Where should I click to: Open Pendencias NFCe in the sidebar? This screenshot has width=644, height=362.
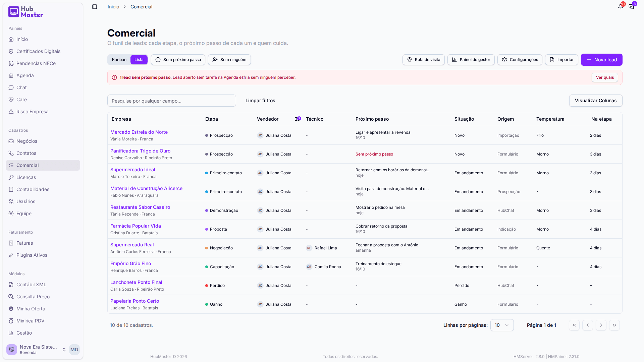43,63
